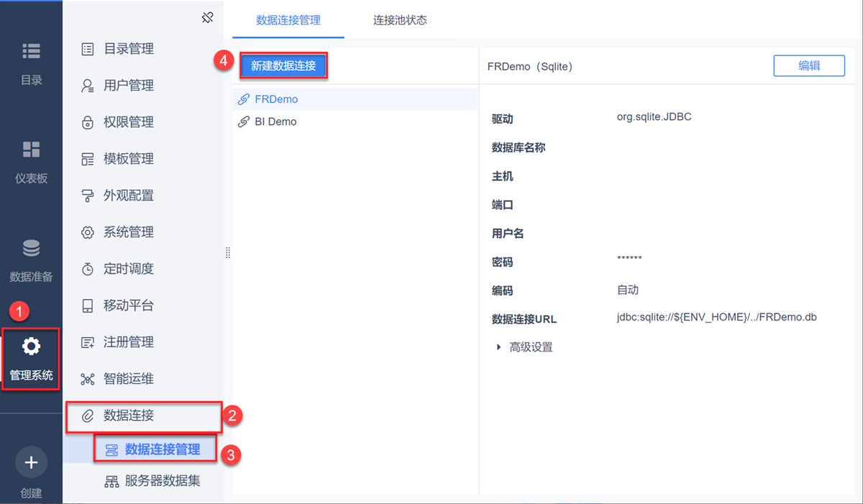Click the 创建 plus icon
This screenshot has height=504, width=863.
click(x=31, y=462)
